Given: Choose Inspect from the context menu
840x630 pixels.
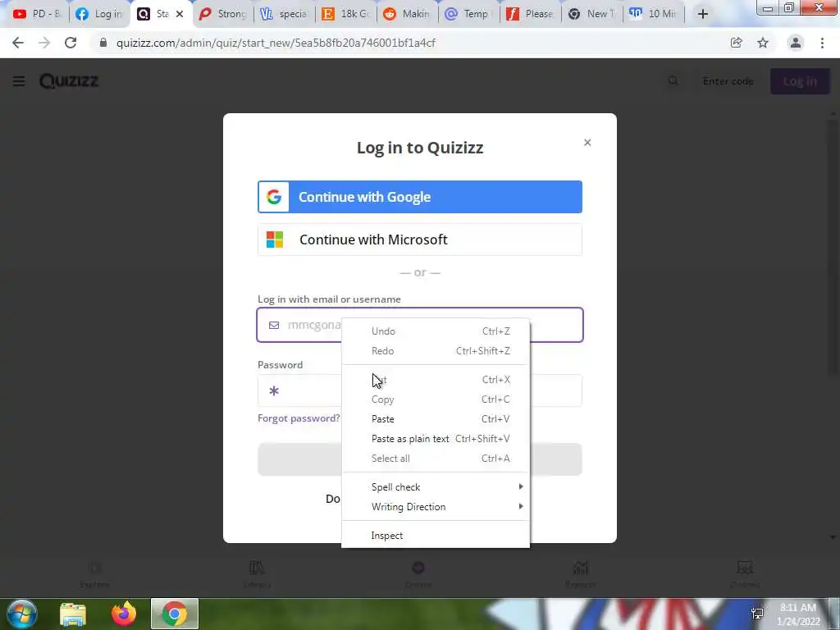Looking at the screenshot, I should tap(436, 536).
